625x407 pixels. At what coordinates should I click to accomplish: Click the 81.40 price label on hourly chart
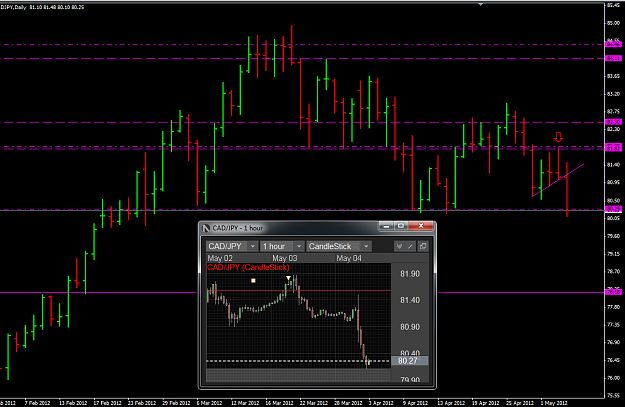[x=410, y=300]
